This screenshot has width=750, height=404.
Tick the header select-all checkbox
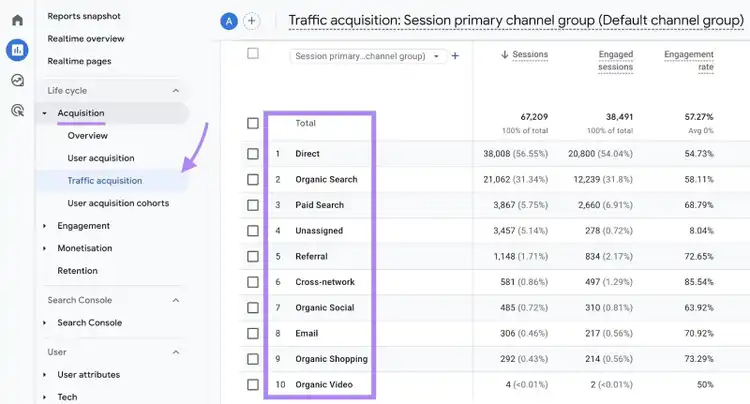(253, 53)
